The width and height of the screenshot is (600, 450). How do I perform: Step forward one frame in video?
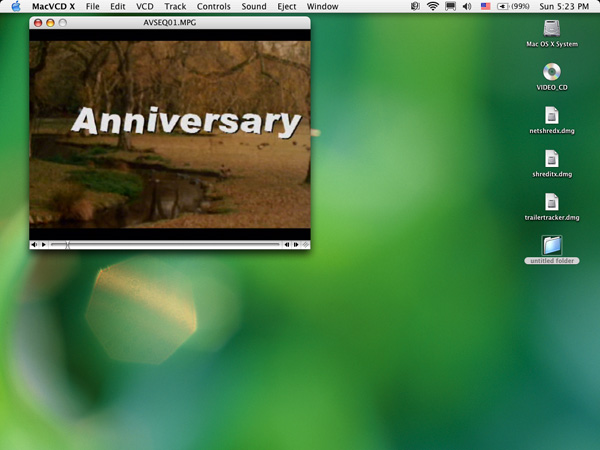click(x=296, y=244)
